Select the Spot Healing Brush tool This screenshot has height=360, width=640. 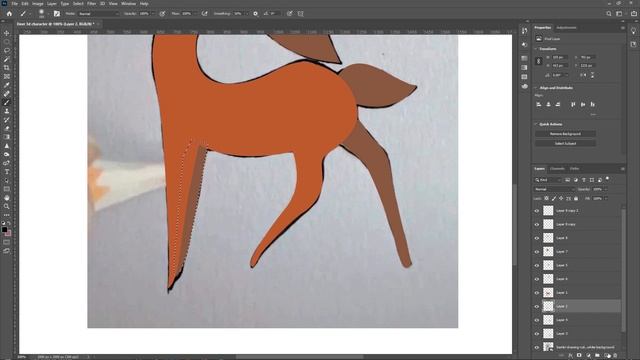coord(7,94)
